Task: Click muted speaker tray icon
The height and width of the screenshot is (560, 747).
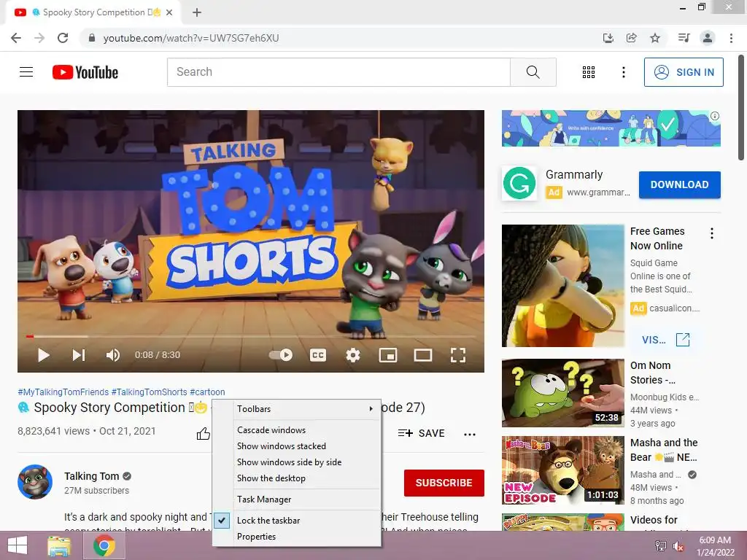Action: click(678, 546)
